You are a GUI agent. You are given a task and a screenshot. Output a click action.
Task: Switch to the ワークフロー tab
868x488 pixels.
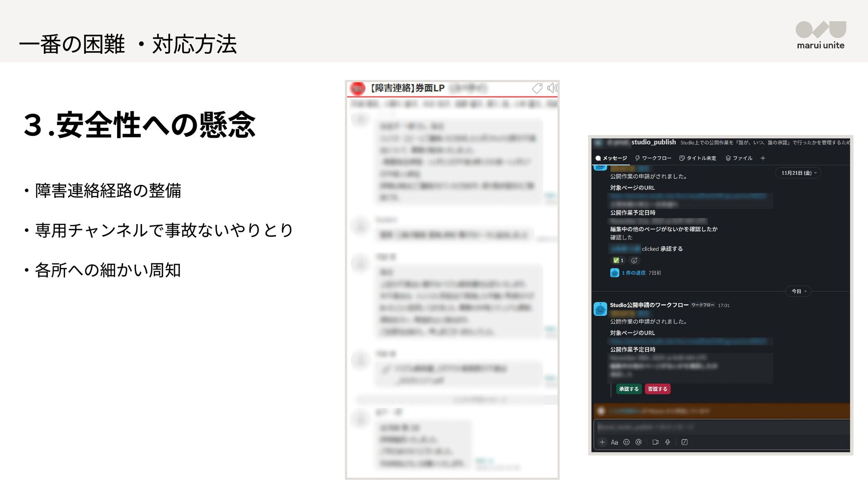(653, 158)
